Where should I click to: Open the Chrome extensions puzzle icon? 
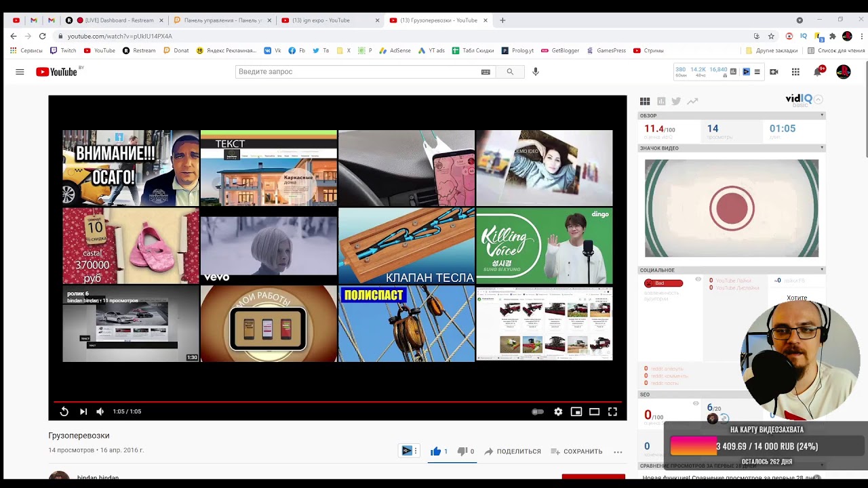[x=833, y=36]
